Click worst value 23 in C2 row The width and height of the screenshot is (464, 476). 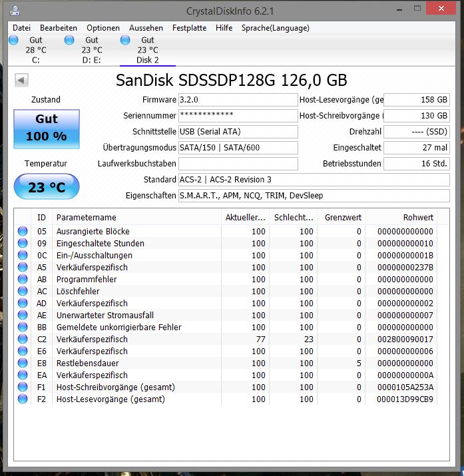coord(309,339)
